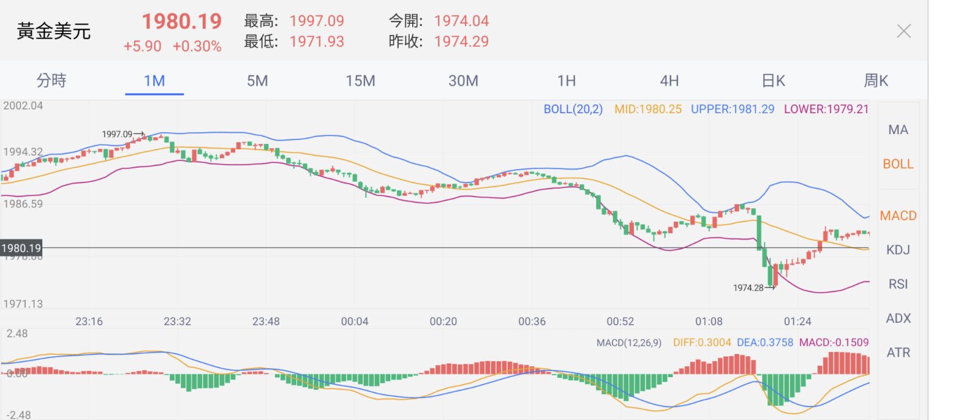
Task: View the 周K weekly chart
Action: (876, 81)
